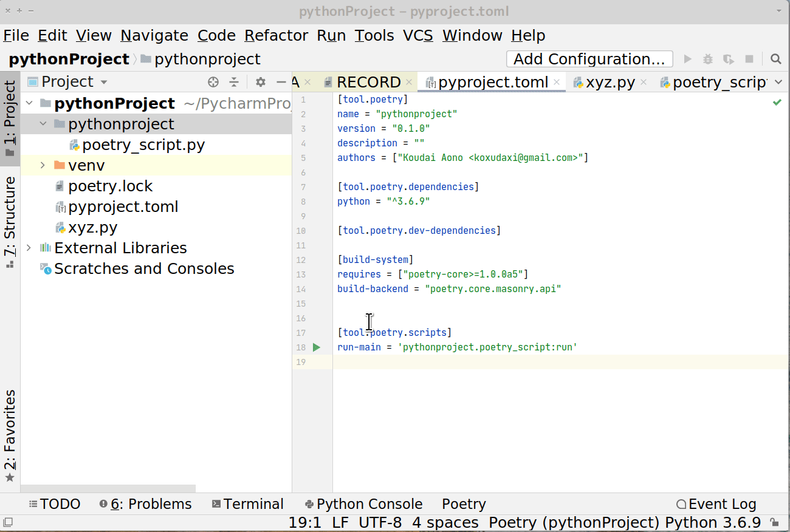The height and width of the screenshot is (532, 790).
Task: Click Python 3.6.9 interpreter in status bar
Action: coord(713,522)
